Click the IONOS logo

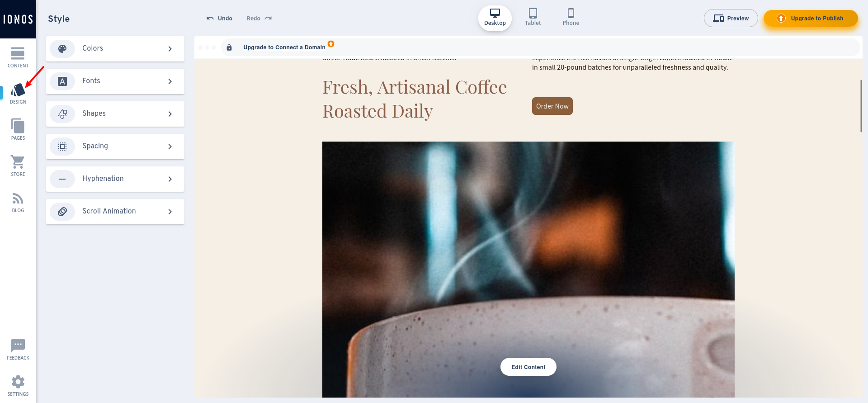pos(18,19)
